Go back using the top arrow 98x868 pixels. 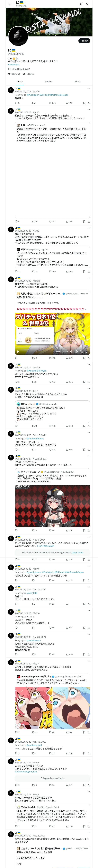coord(9,4)
